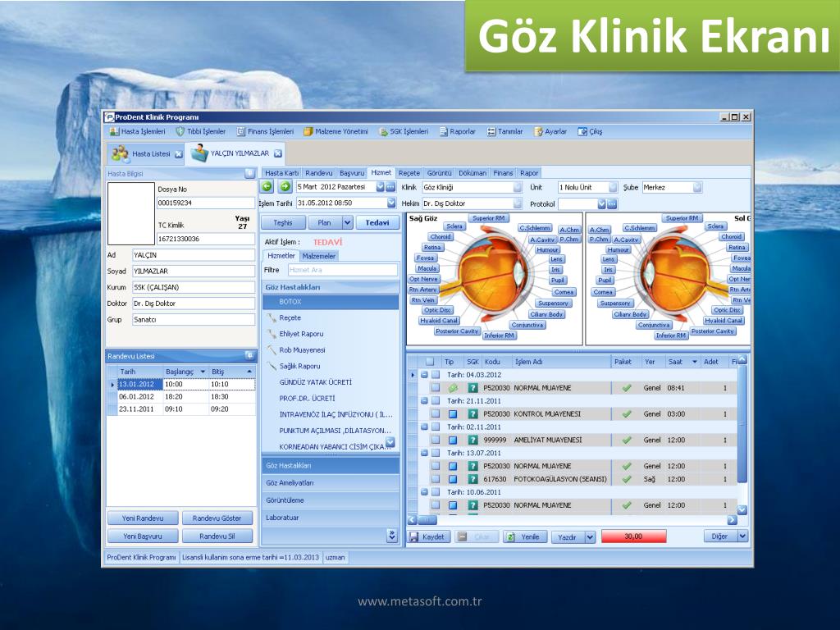This screenshot has height=630, width=840.
Task: Collapse the Tarih: 04.03.2012 group
Action: (x=424, y=375)
